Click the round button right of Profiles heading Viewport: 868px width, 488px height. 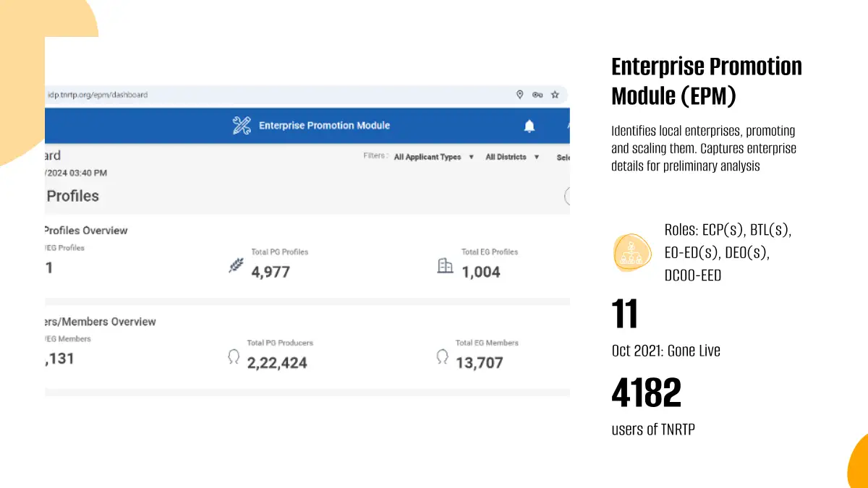[x=567, y=196]
